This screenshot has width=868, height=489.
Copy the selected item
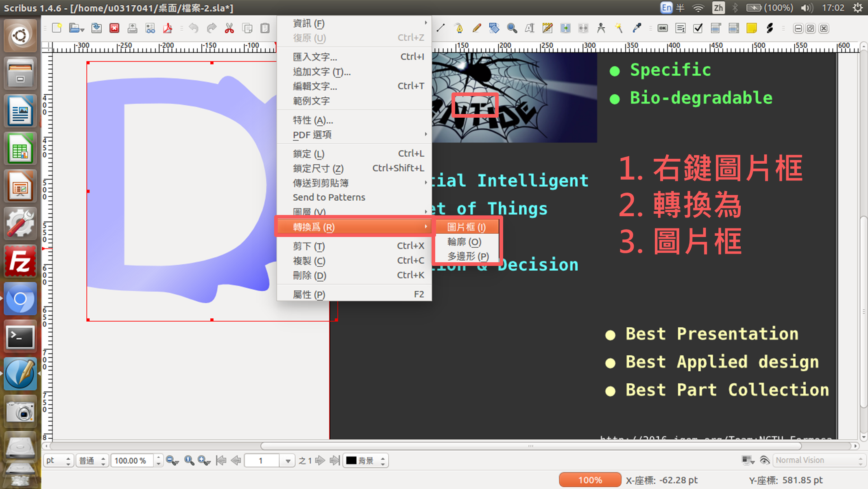click(x=247, y=28)
